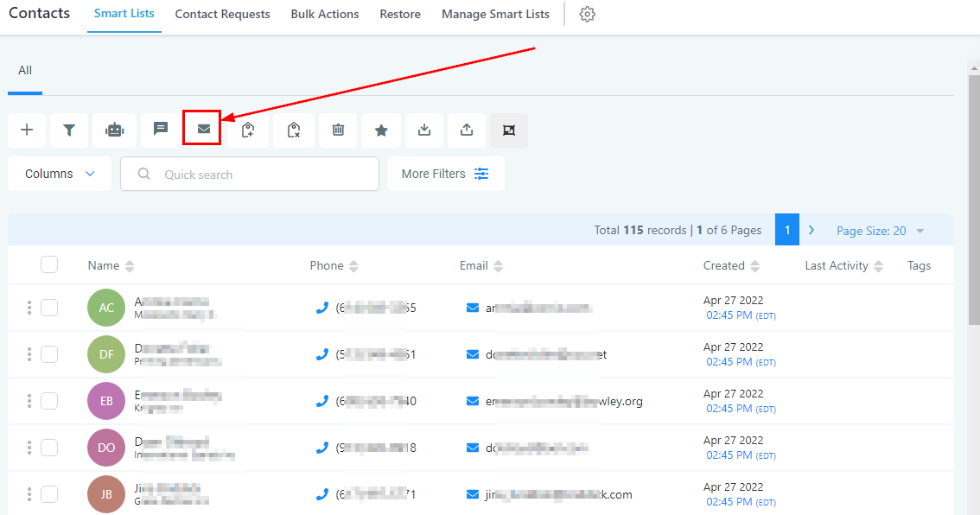Open the Page Size: 20 dropdown
Viewport: 980px width, 515px height.
[880, 231]
